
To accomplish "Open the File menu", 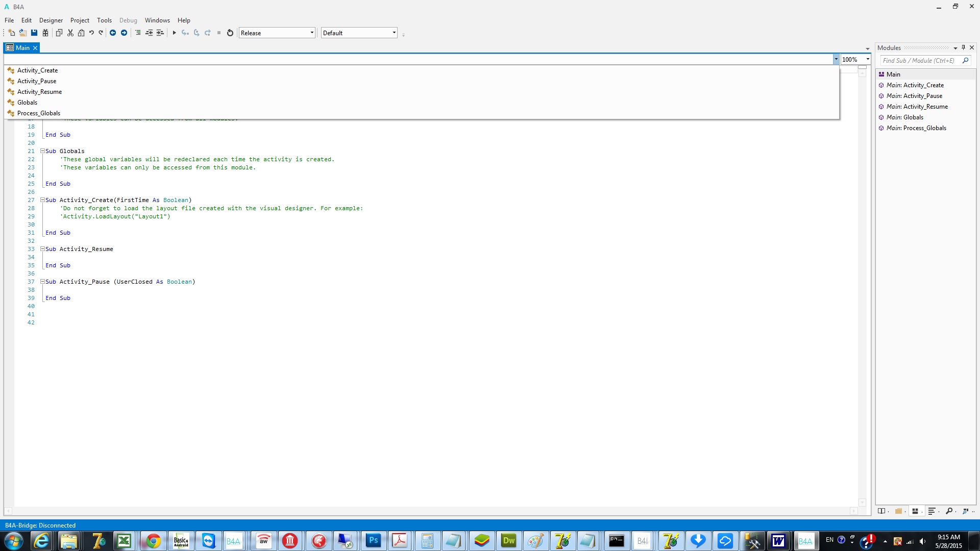I will tap(9, 20).
